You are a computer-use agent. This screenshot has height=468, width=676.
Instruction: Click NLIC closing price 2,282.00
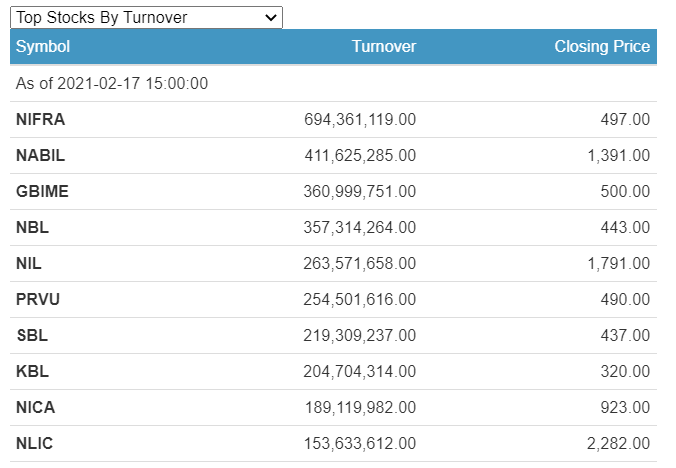coord(617,443)
